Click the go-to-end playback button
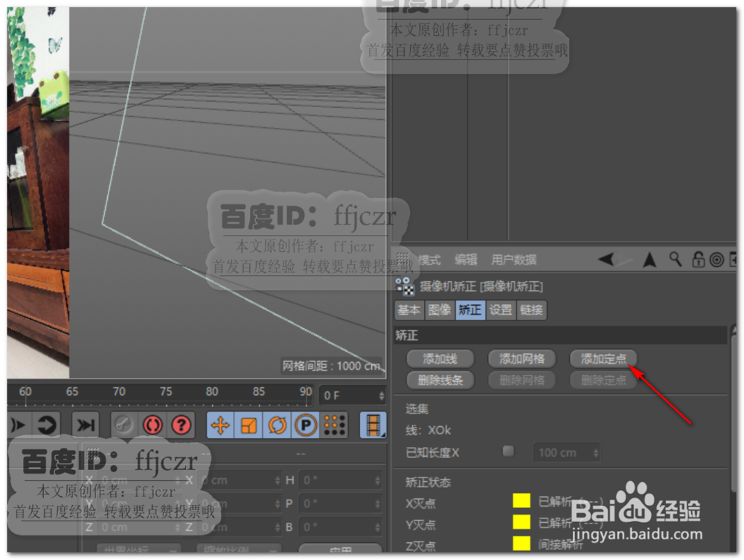The width and height of the screenshot is (744, 560). point(86,425)
